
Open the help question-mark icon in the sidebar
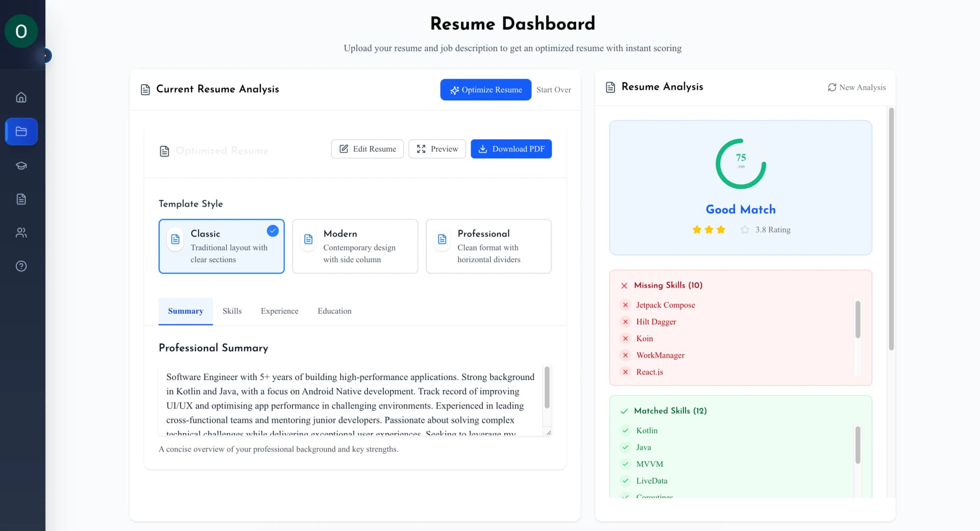[x=21, y=266]
